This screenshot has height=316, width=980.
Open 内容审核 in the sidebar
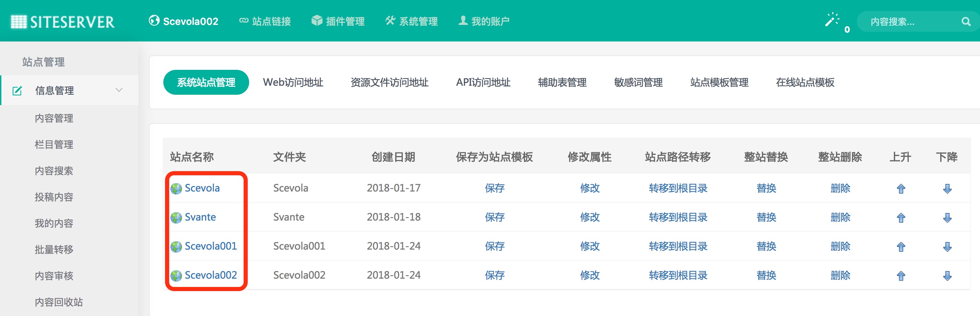pos(54,276)
